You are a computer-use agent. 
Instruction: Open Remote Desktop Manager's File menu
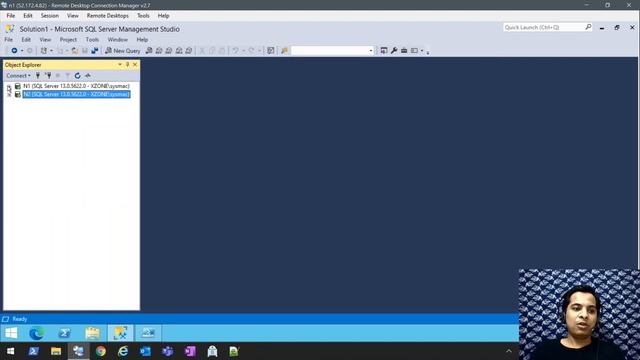coord(11,16)
